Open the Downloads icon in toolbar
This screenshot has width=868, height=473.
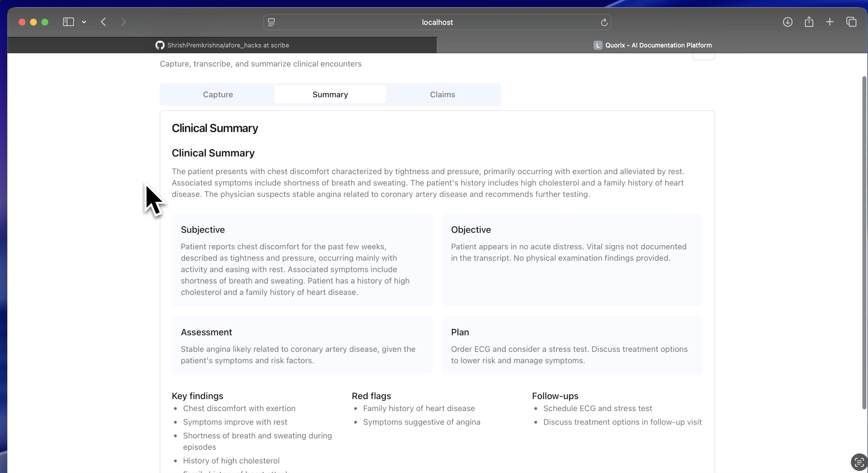788,22
